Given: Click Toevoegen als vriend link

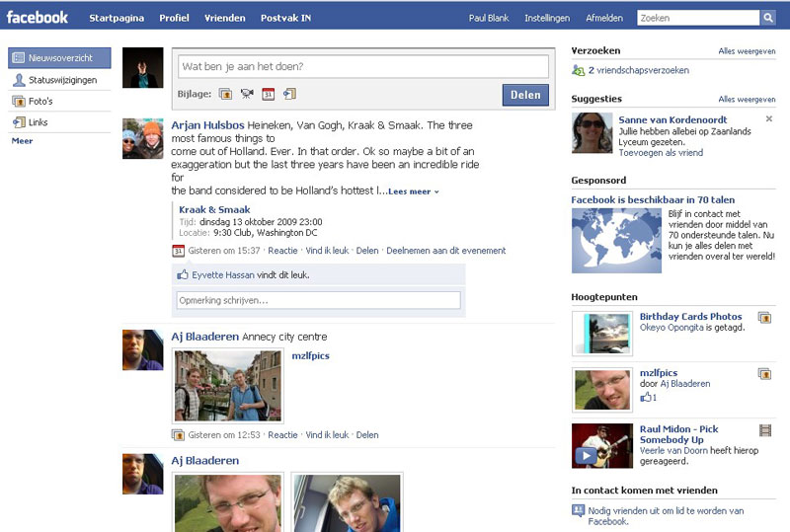Looking at the screenshot, I should coord(660,153).
